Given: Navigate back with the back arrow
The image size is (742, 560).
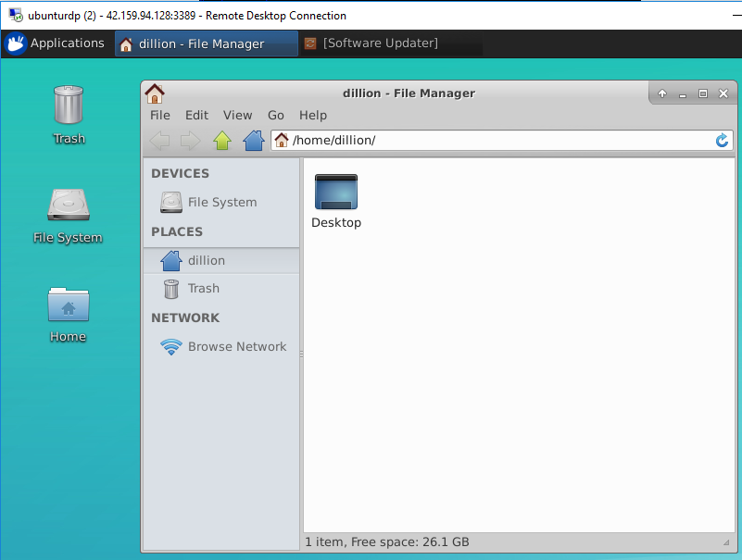Looking at the screenshot, I should pos(159,141).
